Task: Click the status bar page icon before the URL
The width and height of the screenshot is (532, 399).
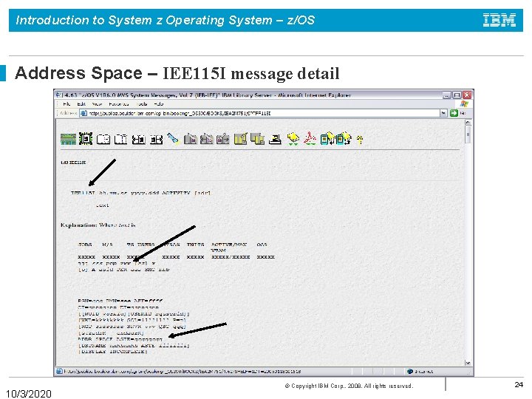Action: pyautogui.click(x=59, y=372)
